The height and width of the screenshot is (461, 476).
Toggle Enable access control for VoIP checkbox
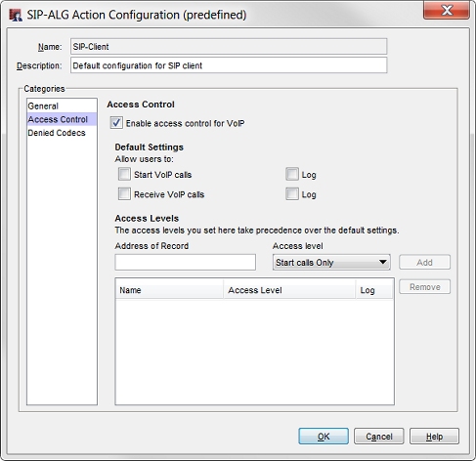pyautogui.click(x=116, y=123)
